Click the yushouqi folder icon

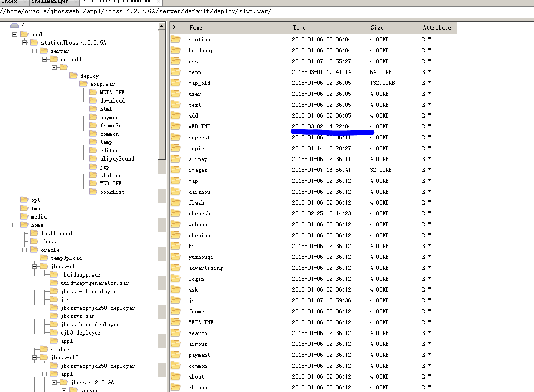pyautogui.click(x=176, y=257)
